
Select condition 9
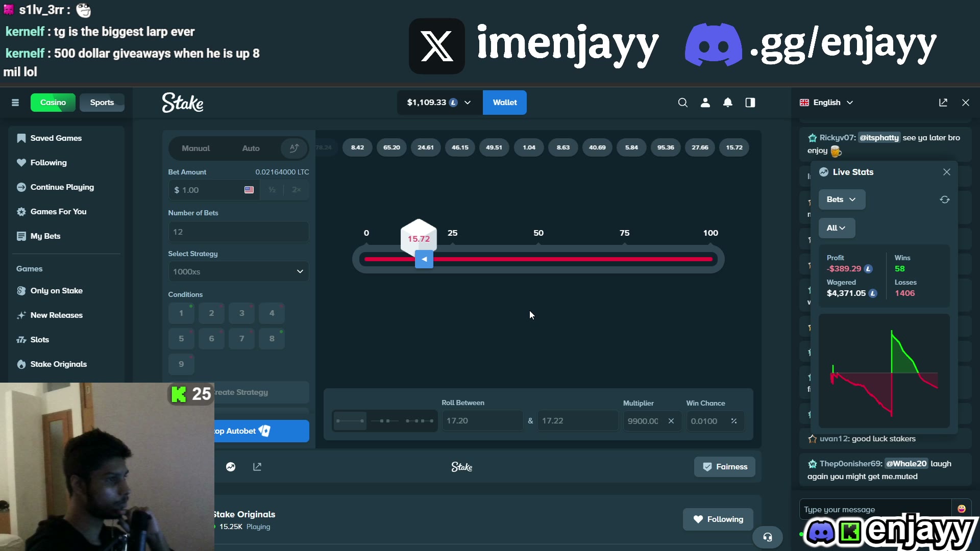[x=181, y=364]
